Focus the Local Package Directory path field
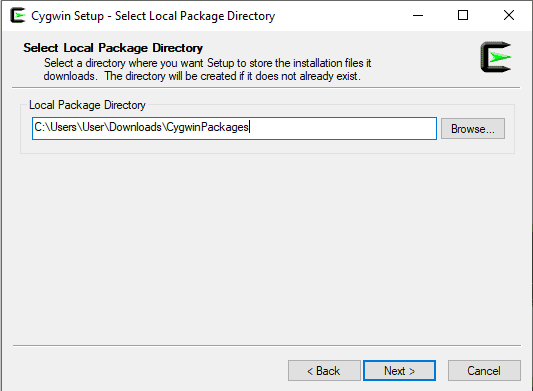 click(x=234, y=129)
